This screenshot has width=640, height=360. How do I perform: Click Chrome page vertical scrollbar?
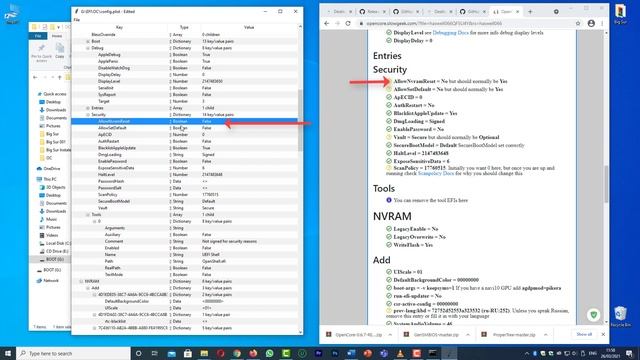[x=606, y=184]
